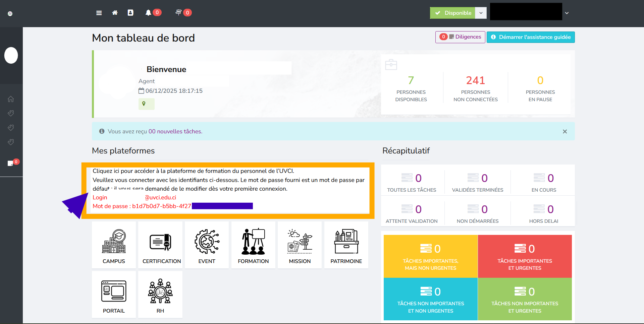Click the 00 nouvelles tâches link

175,131
